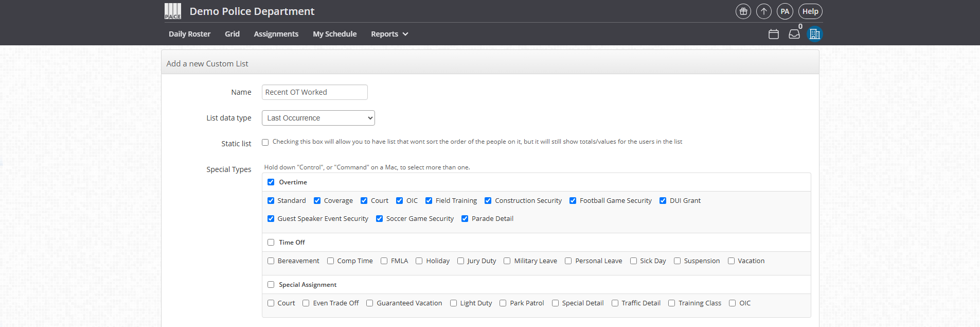Screen dimensions: 980x327
Task: Expand the Reports menu
Action: tap(389, 34)
